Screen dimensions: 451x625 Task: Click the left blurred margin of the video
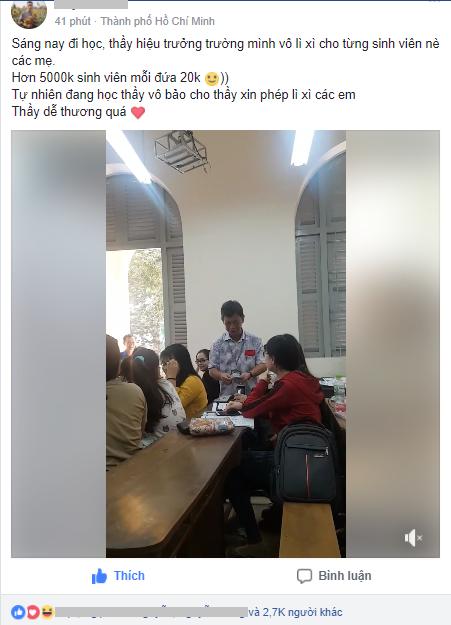(59, 344)
